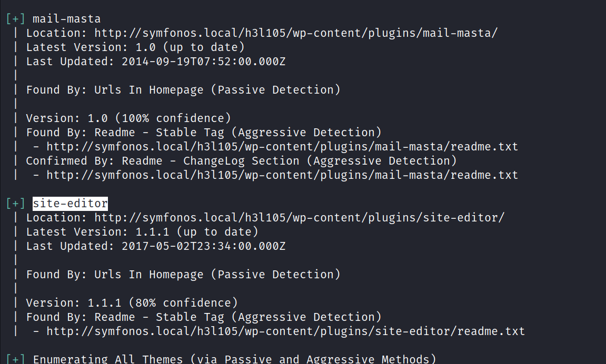Click the highlighted site-editor text
606x364 pixels.
tap(70, 203)
